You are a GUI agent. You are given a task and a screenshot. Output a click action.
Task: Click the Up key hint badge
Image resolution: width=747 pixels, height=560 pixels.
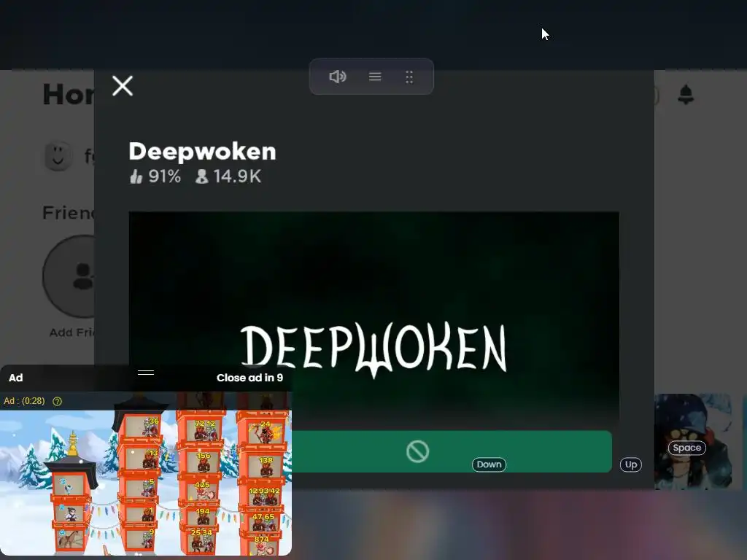[x=631, y=464]
